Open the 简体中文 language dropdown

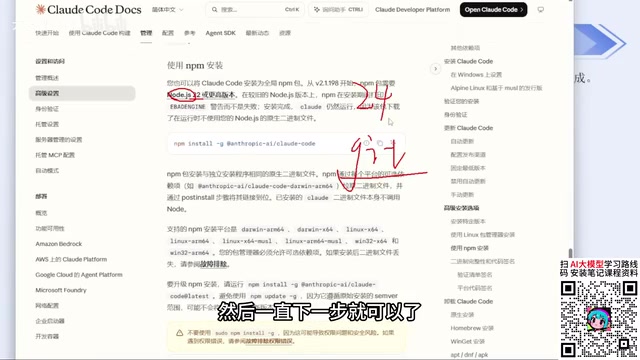click(167, 9)
